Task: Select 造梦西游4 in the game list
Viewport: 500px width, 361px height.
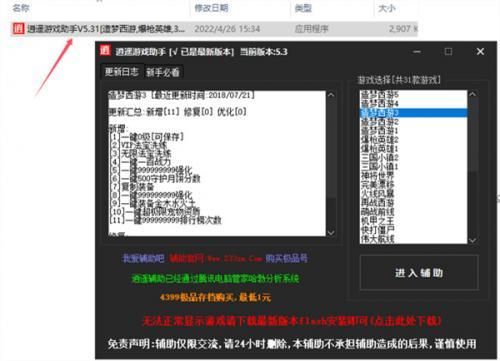Action: click(x=413, y=103)
